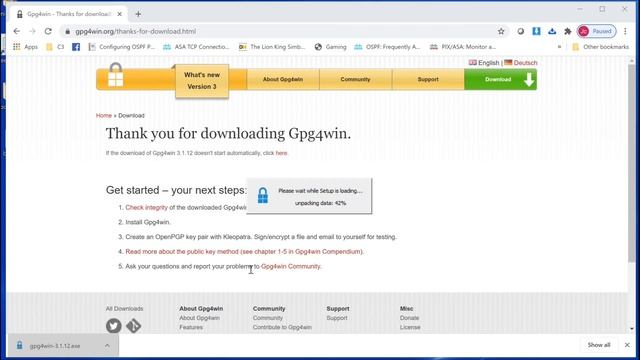The image size is (640, 360).
Task: Open the Twitter icon in footer
Action: click(x=114, y=326)
